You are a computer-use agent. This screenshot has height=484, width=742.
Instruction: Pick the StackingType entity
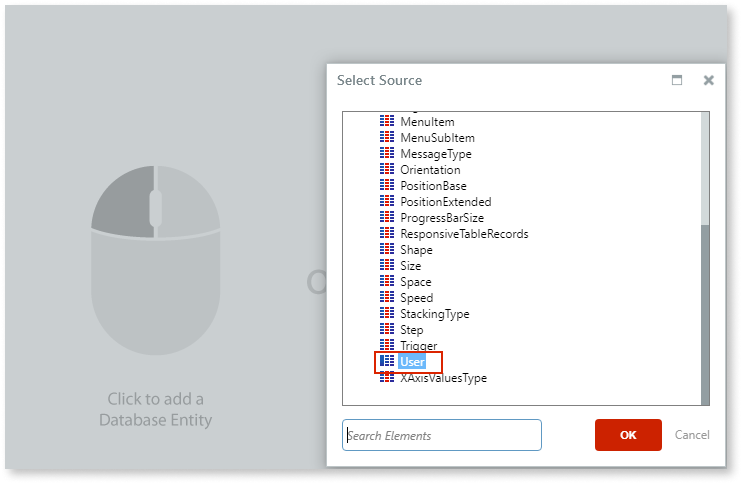pyautogui.click(x=434, y=314)
